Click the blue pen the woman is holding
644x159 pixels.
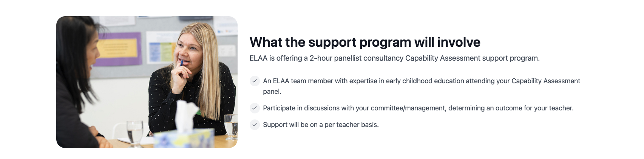[x=181, y=62]
